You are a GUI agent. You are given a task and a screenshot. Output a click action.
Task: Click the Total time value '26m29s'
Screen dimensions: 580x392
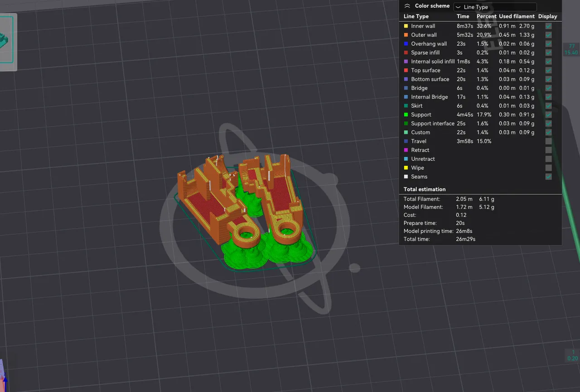click(465, 239)
